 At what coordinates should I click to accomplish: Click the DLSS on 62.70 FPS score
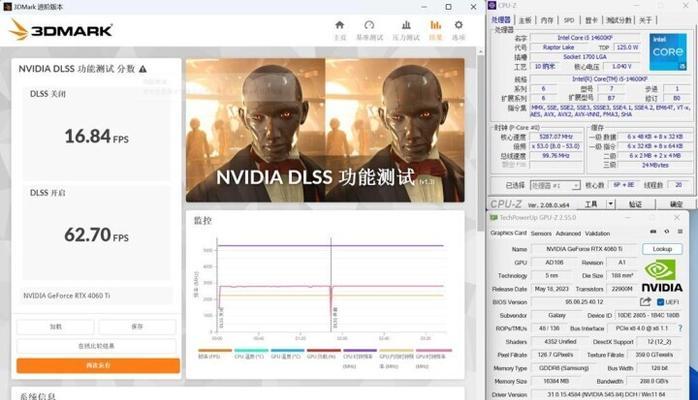(x=97, y=235)
